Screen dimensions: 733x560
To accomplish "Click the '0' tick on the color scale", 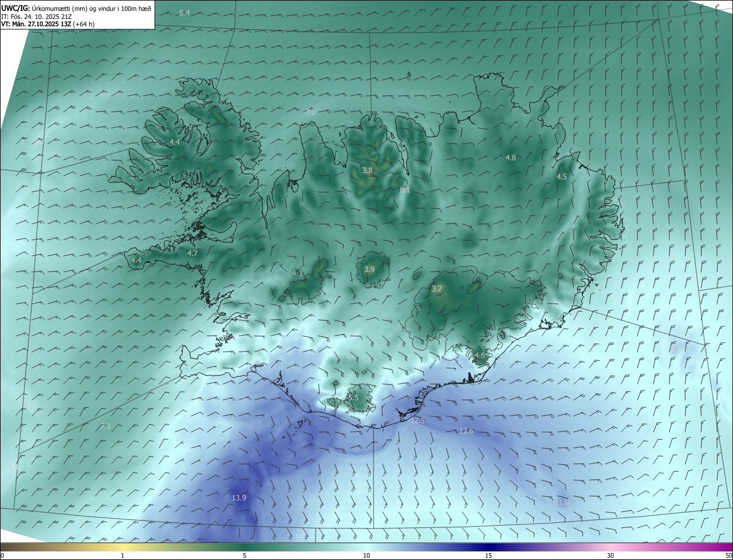I will pyautogui.click(x=2, y=555).
